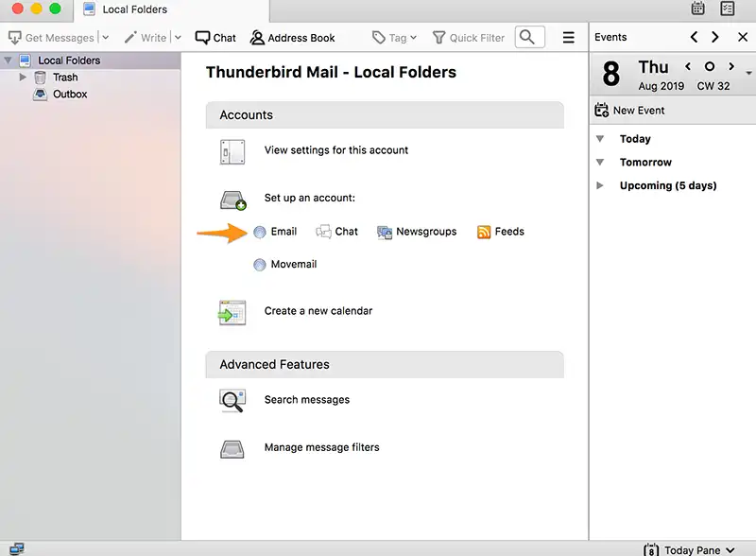Open the tasks tab icon
This screenshot has width=756, height=556.
click(727, 9)
